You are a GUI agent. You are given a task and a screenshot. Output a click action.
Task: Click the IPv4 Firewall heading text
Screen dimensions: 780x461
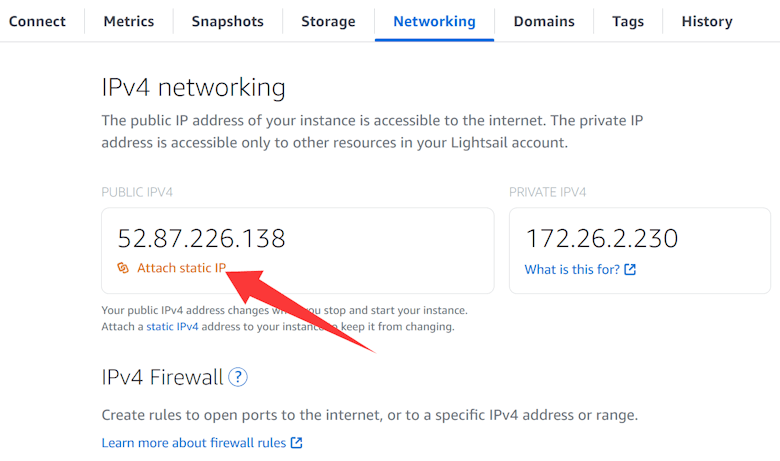tap(162, 377)
